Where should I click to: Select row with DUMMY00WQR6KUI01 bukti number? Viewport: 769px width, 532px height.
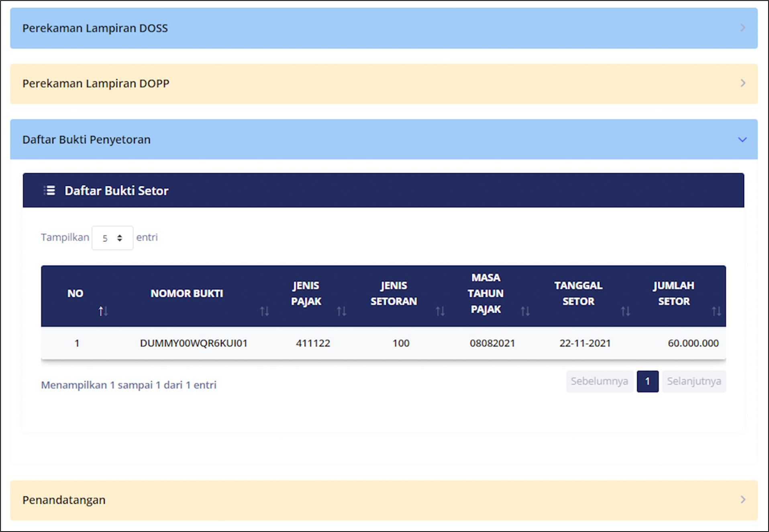(x=194, y=343)
